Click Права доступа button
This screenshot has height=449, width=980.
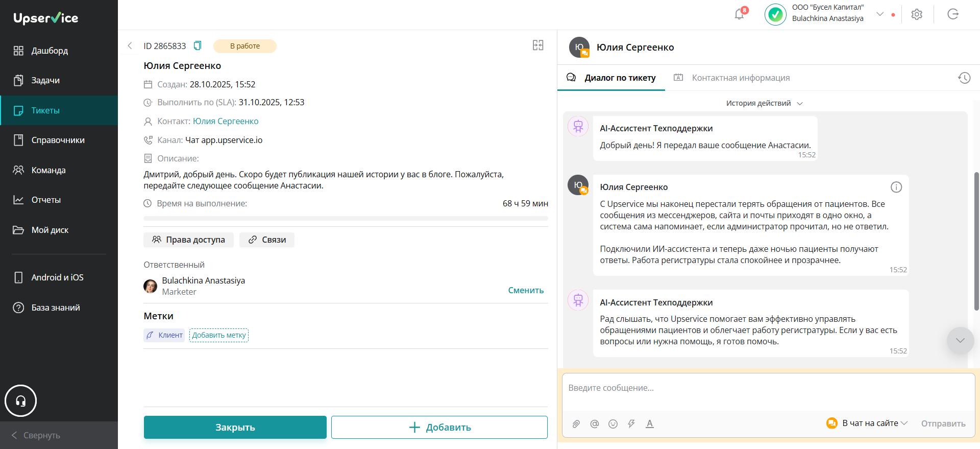[188, 240]
